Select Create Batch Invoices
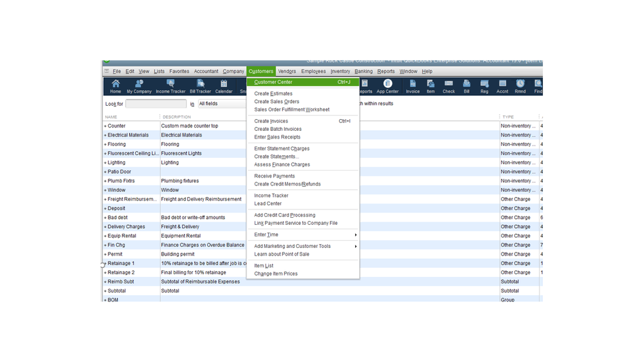This screenshot has height=362, width=644. point(303,129)
